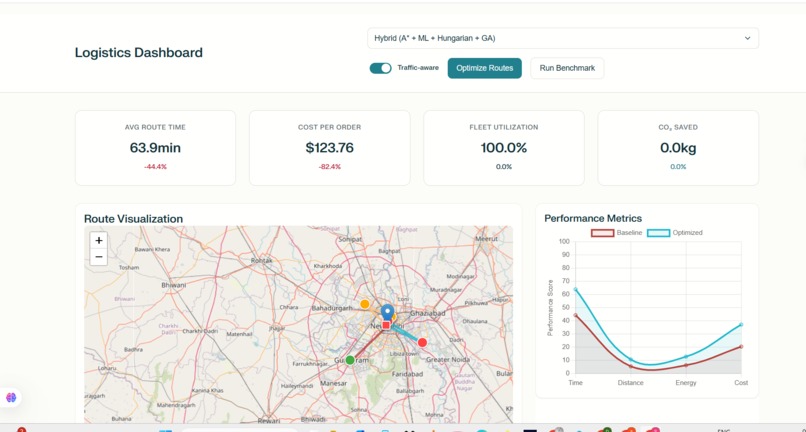Screen dimensions: 806x432
Task: Click the Route Visualization heading
Action: pos(133,219)
